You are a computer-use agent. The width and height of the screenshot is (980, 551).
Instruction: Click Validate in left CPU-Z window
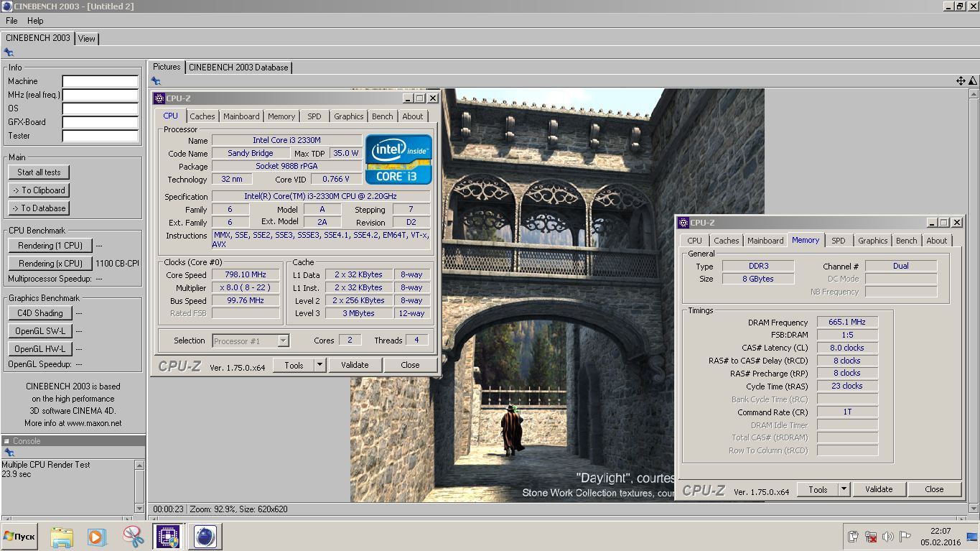[355, 365]
